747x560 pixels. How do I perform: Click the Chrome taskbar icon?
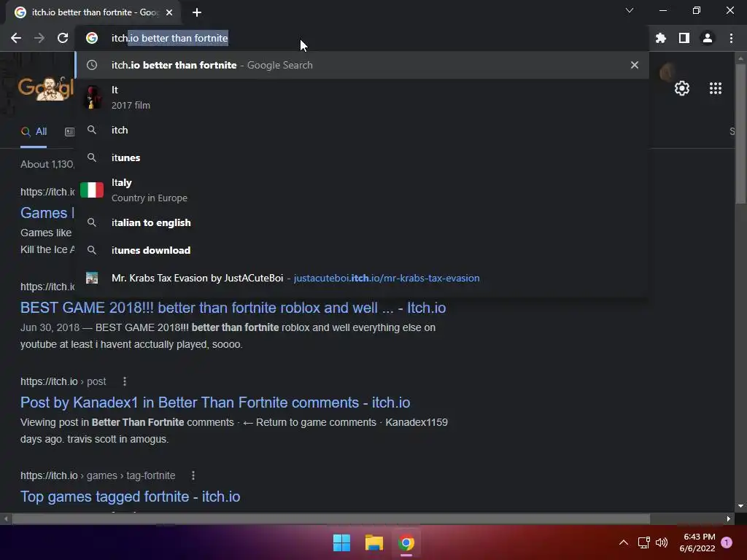(x=406, y=542)
